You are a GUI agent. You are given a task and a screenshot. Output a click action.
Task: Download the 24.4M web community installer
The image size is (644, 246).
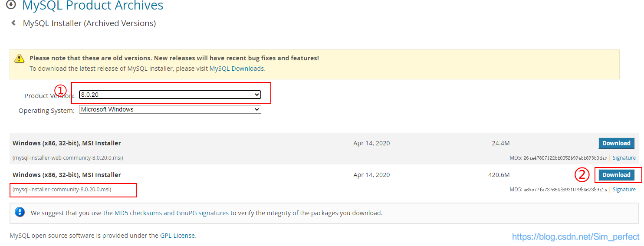click(x=616, y=143)
